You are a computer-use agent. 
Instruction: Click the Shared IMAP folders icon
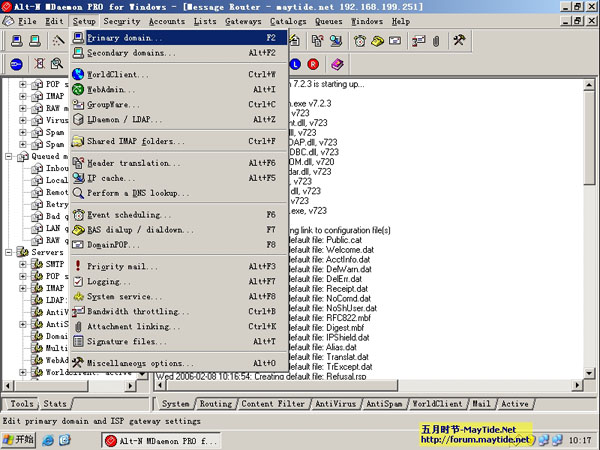pos(79,142)
